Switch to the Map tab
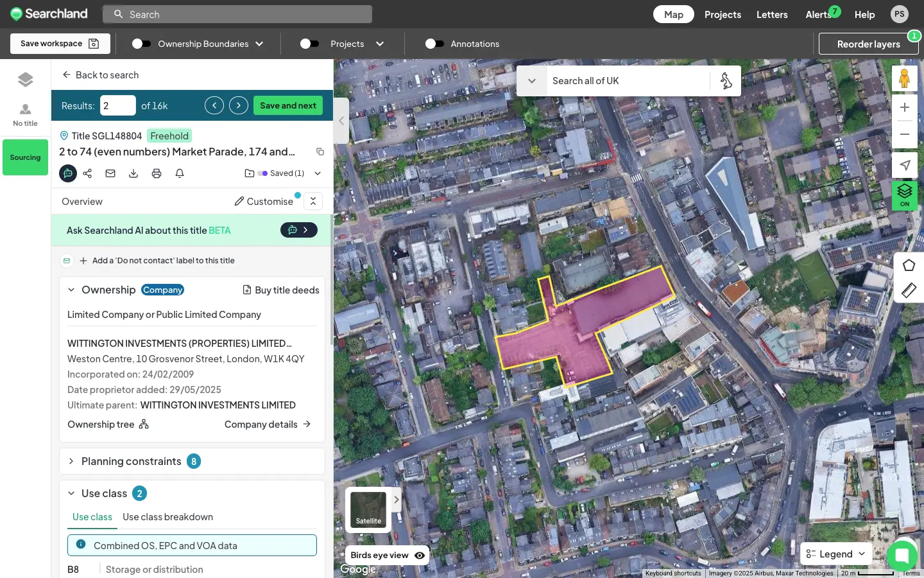 (x=674, y=14)
